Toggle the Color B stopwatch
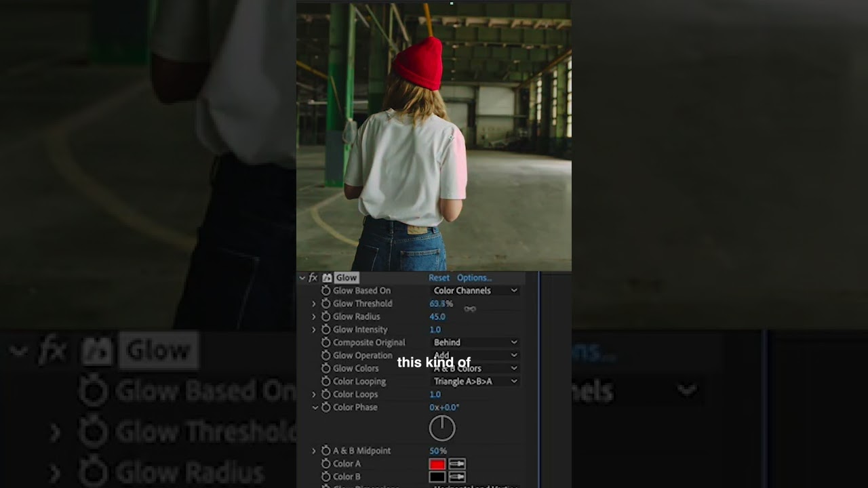868x488 pixels. (325, 476)
